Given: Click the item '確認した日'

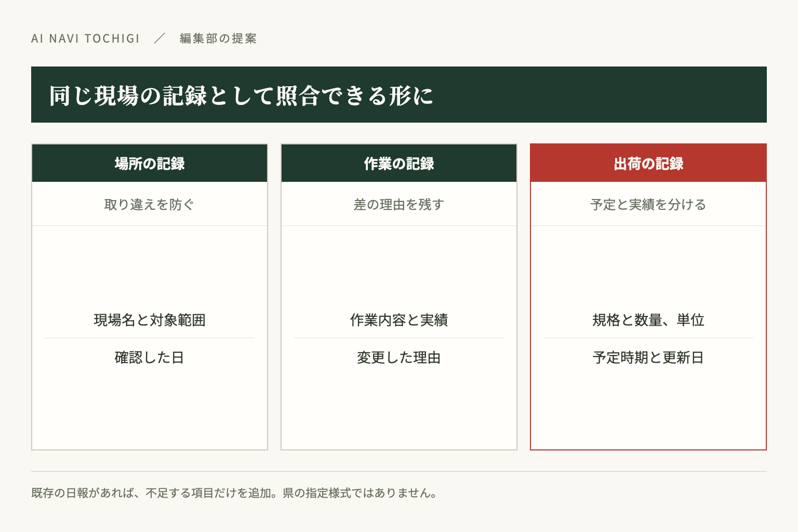Looking at the screenshot, I should point(150,357).
